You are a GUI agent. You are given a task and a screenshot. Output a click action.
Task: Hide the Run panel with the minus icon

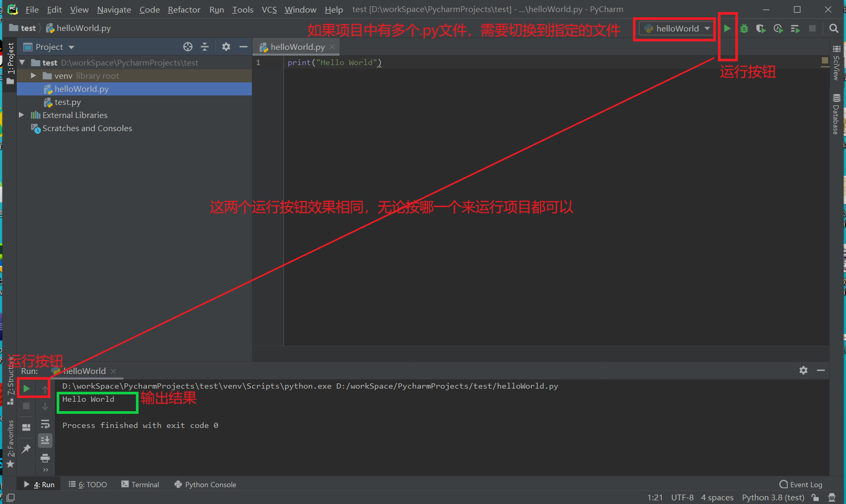pyautogui.click(x=821, y=370)
